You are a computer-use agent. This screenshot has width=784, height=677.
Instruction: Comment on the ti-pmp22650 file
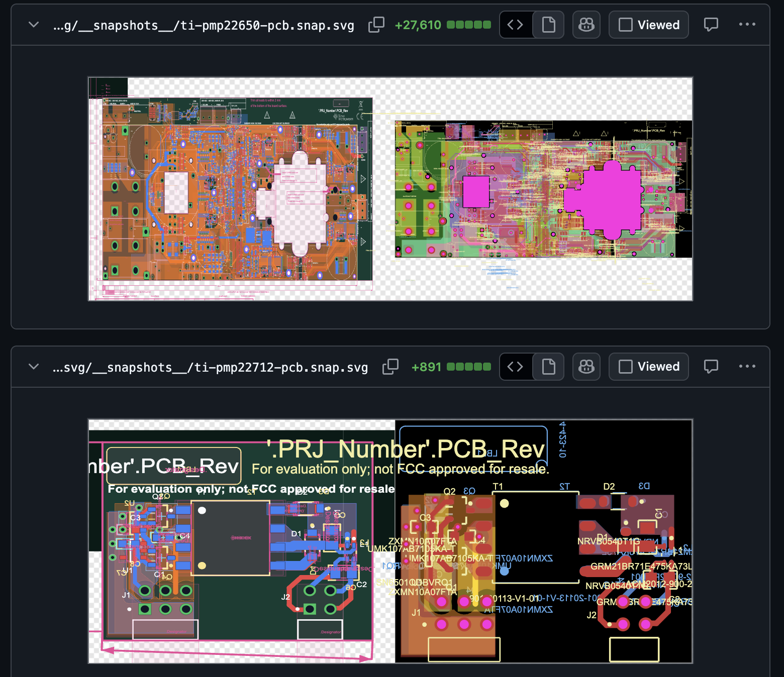coord(711,25)
